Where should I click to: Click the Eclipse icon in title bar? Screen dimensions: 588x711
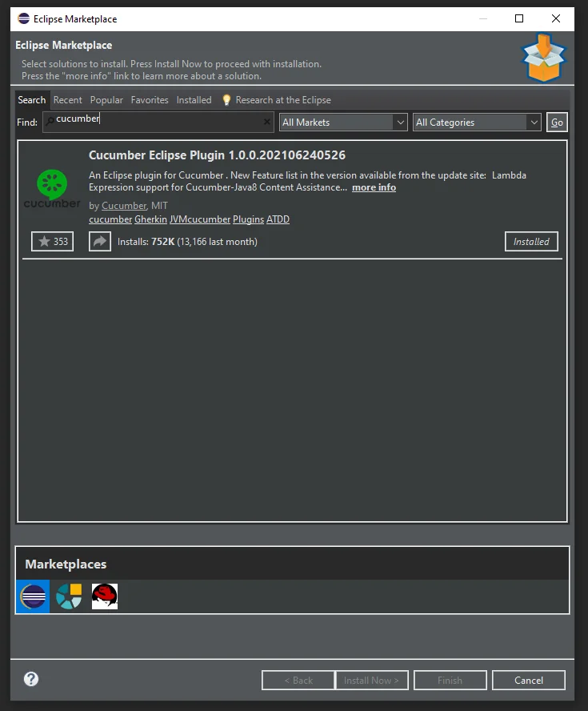[x=23, y=18]
